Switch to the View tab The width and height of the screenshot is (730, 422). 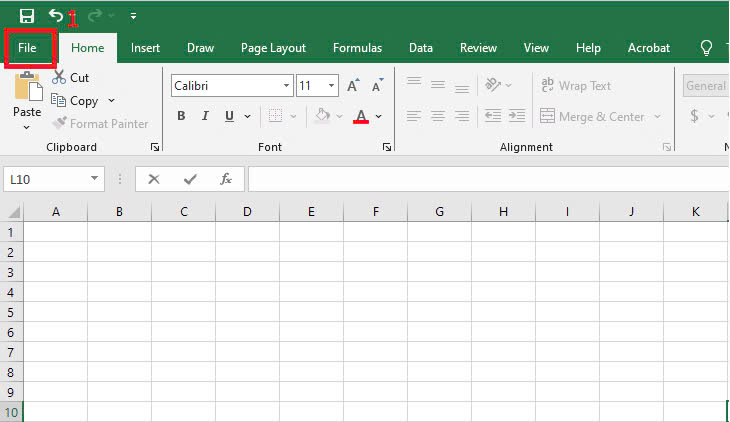536,48
